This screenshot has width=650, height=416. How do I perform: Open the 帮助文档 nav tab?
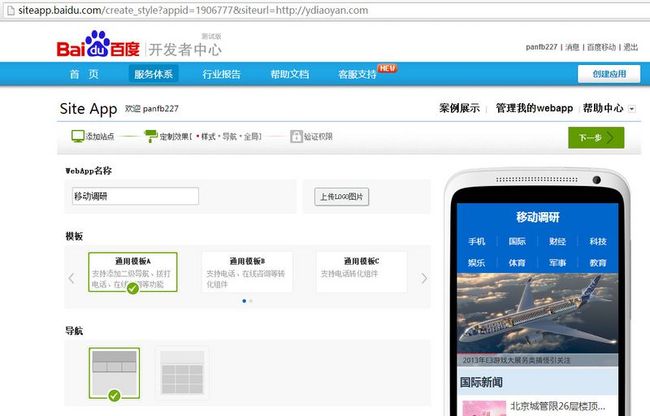click(290, 74)
